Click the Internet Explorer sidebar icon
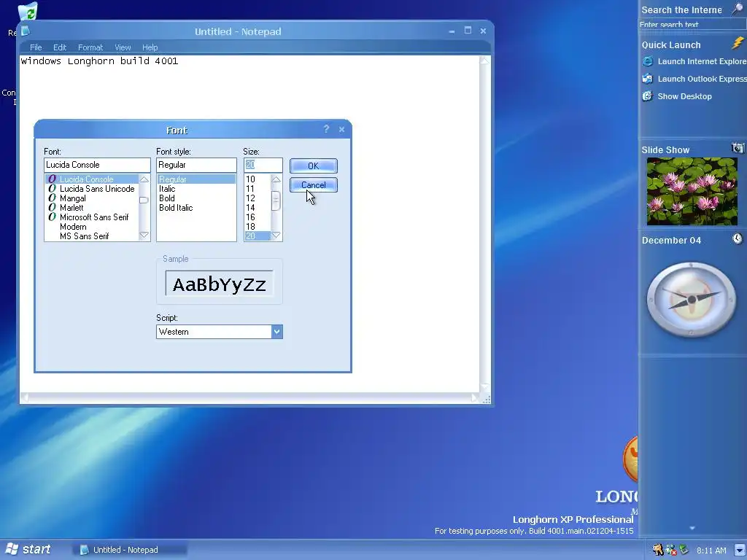 (648, 61)
